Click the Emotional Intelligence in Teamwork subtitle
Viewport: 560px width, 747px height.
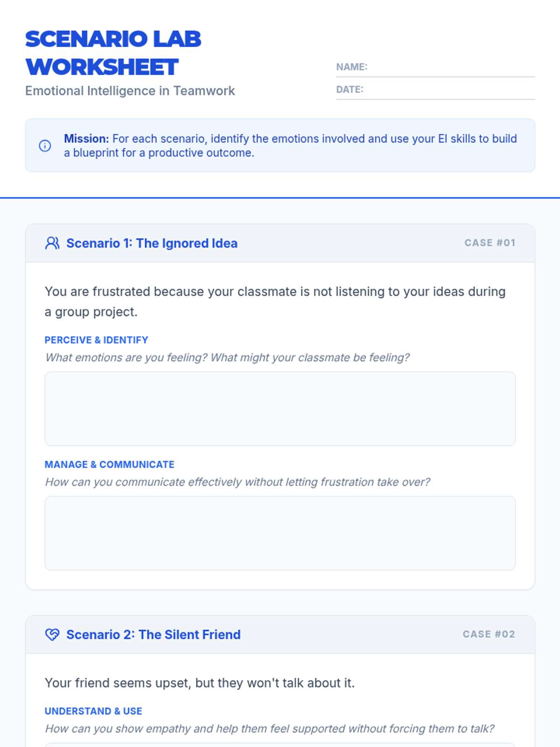click(x=130, y=91)
